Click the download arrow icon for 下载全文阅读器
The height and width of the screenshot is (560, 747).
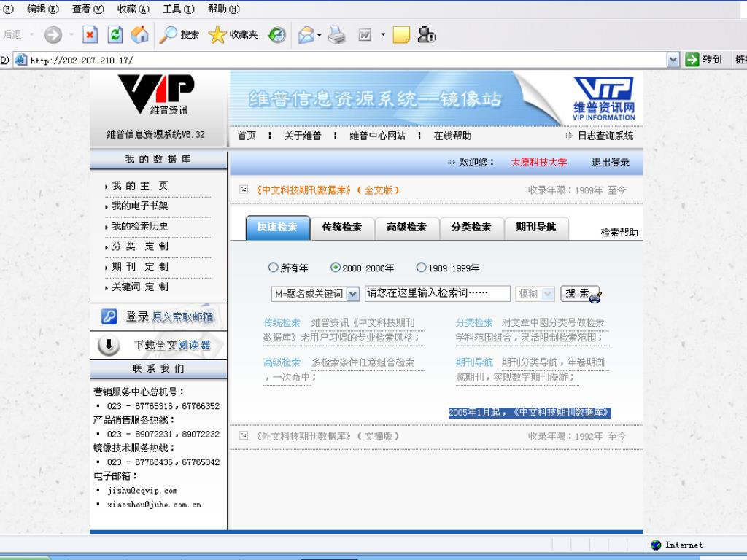click(x=109, y=345)
